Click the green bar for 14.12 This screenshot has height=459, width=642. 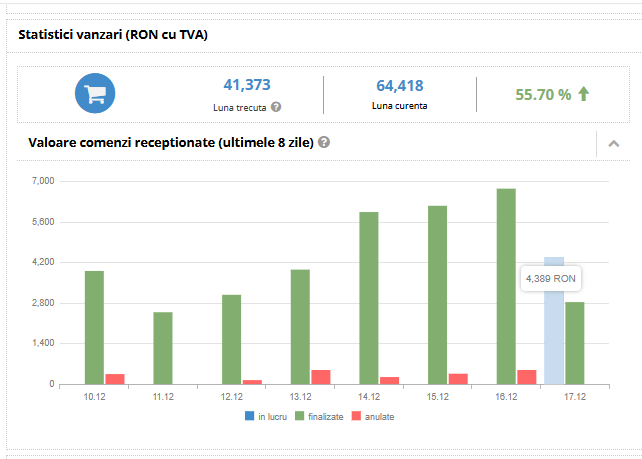pos(369,298)
